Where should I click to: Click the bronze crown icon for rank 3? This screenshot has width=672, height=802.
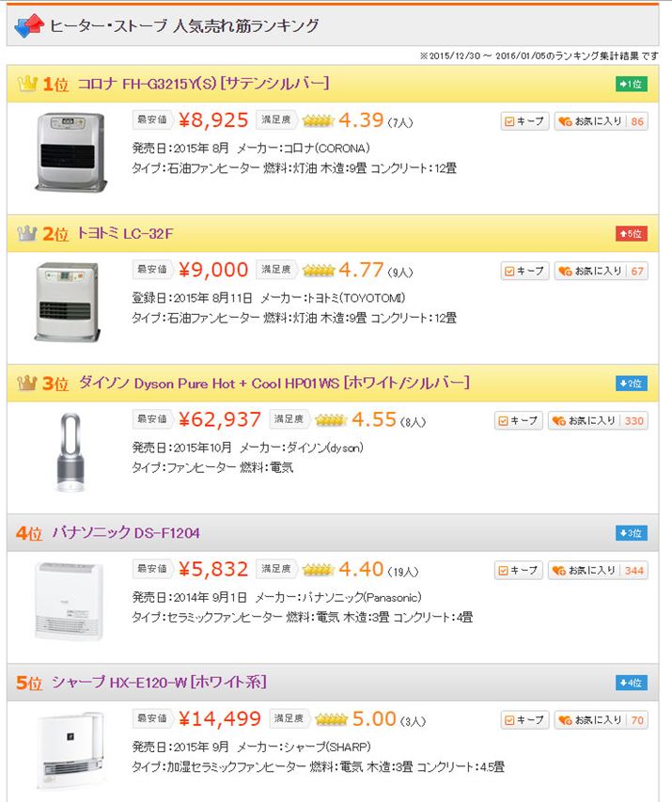tap(27, 383)
